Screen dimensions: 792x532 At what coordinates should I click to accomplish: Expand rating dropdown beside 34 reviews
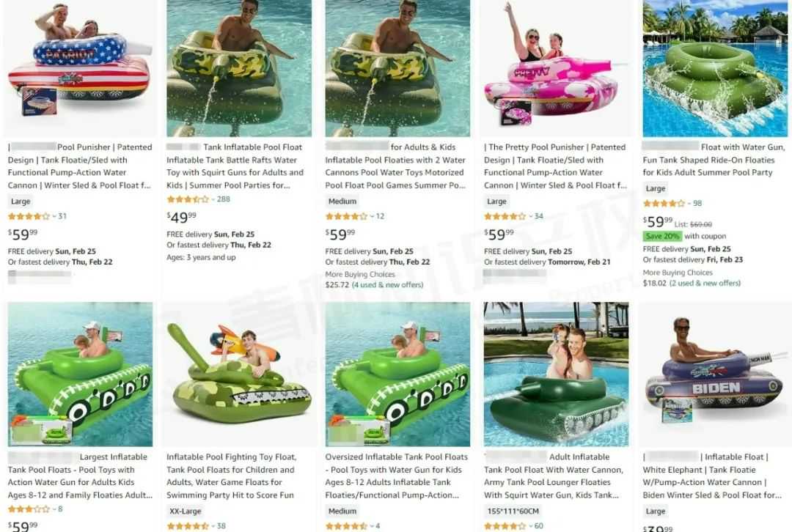coord(530,216)
